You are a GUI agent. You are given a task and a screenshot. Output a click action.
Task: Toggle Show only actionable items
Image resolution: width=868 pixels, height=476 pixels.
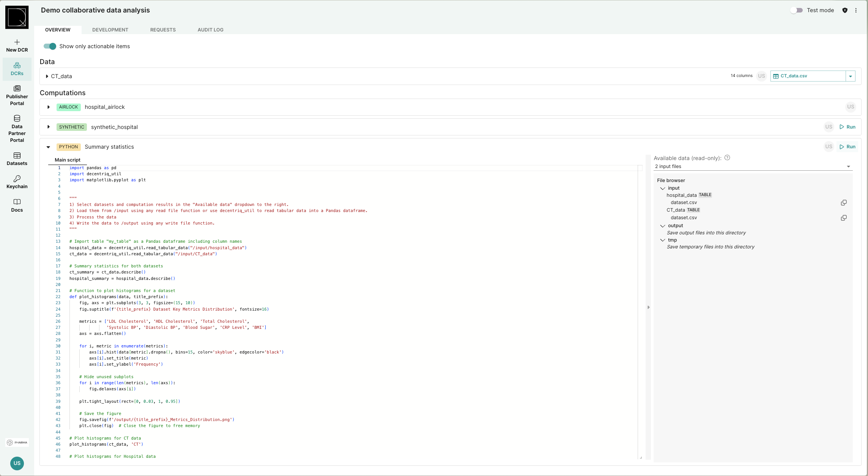(x=50, y=46)
